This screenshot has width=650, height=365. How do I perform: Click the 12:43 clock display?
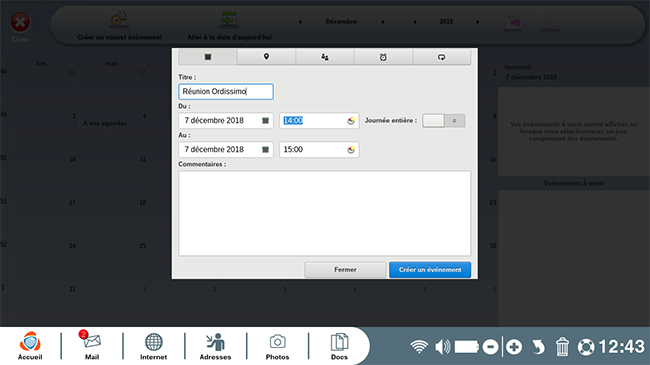[x=621, y=346]
